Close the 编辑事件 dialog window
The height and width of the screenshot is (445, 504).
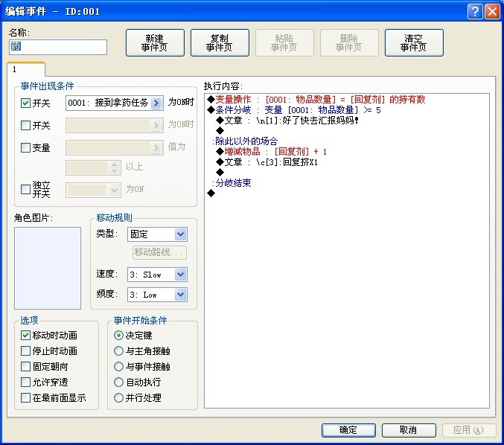coord(492,12)
